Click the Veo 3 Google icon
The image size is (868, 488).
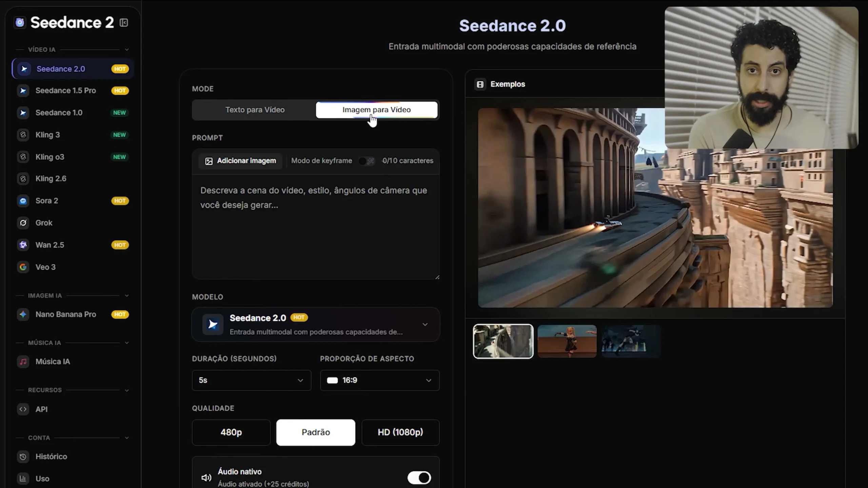(x=23, y=267)
